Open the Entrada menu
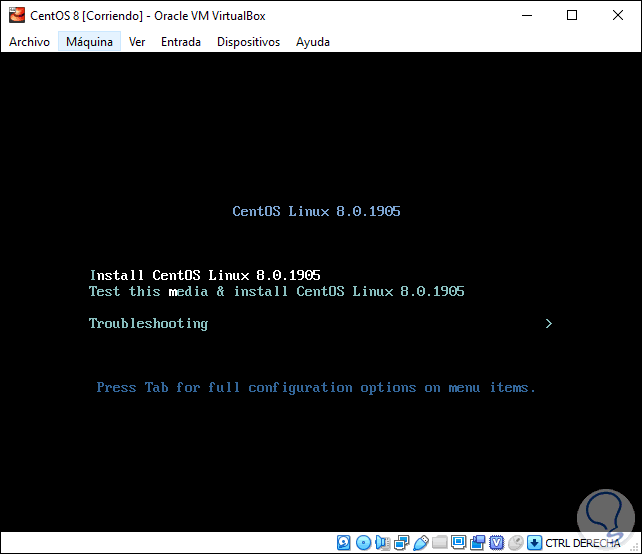Image resolution: width=642 pixels, height=554 pixels. [x=181, y=42]
